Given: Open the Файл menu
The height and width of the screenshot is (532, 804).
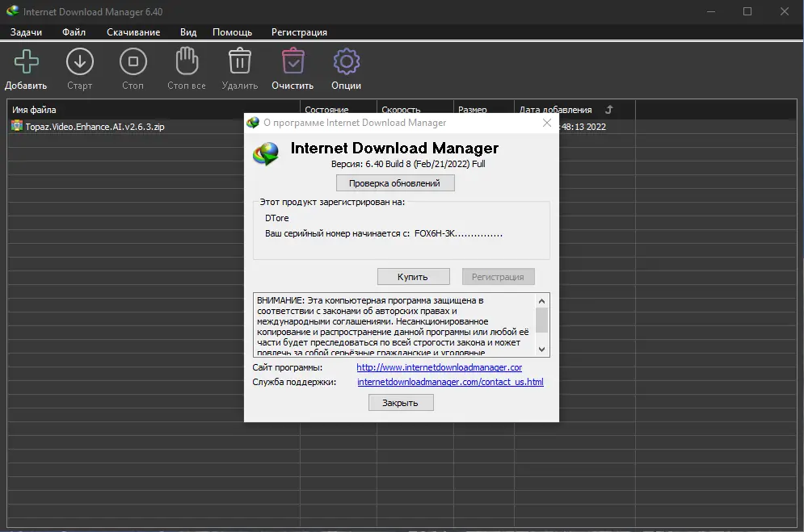Looking at the screenshot, I should point(74,32).
